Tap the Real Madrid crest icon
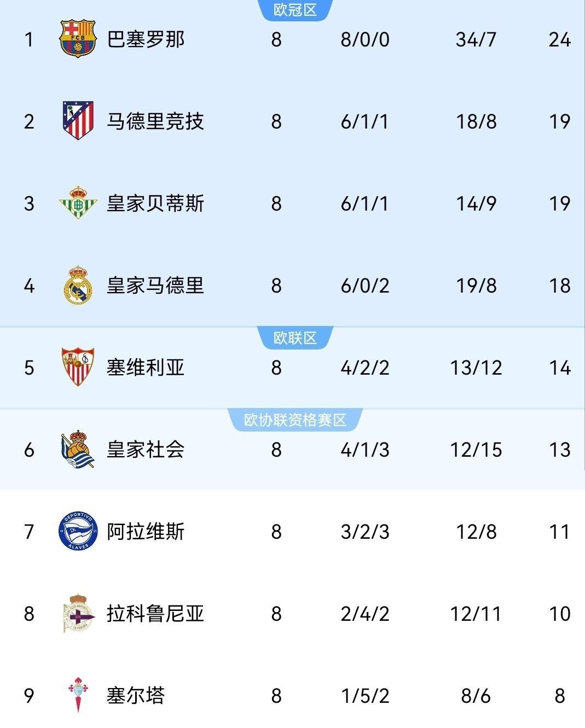The height and width of the screenshot is (728, 585). 78,285
